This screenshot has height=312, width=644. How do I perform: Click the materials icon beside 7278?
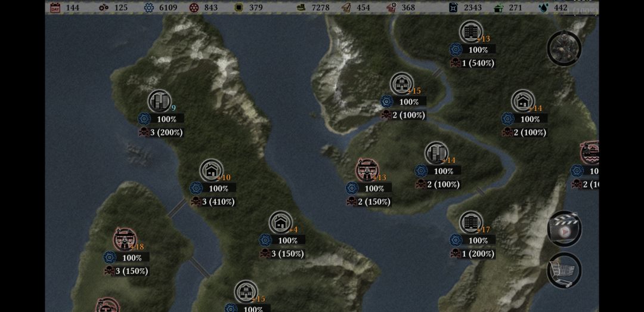[302, 7]
